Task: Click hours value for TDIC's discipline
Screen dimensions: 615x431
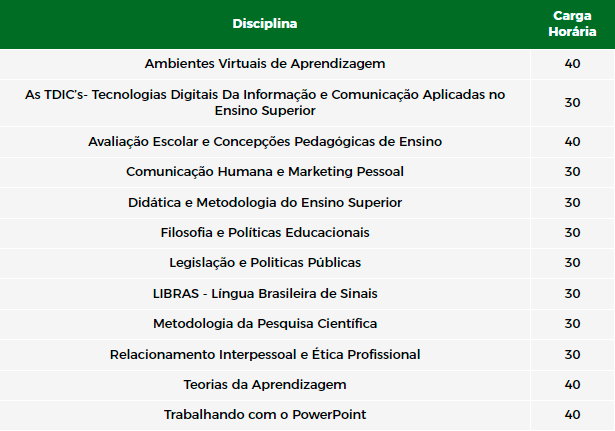Action: pyautogui.click(x=572, y=103)
